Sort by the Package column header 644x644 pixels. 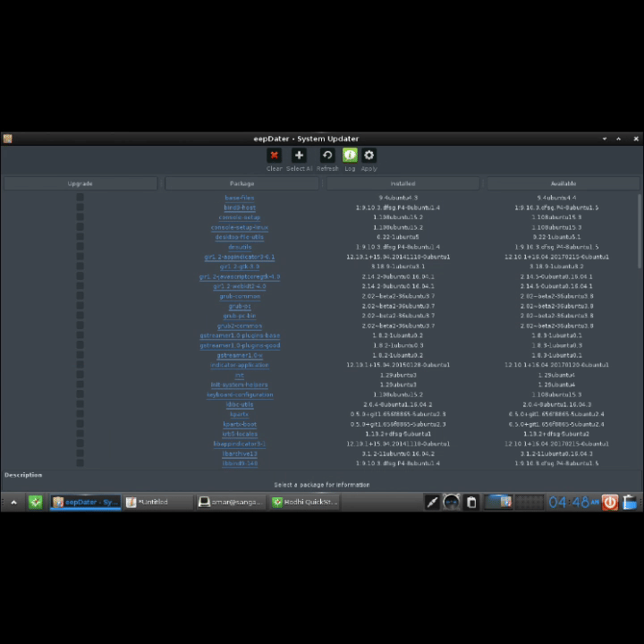pyautogui.click(x=241, y=183)
